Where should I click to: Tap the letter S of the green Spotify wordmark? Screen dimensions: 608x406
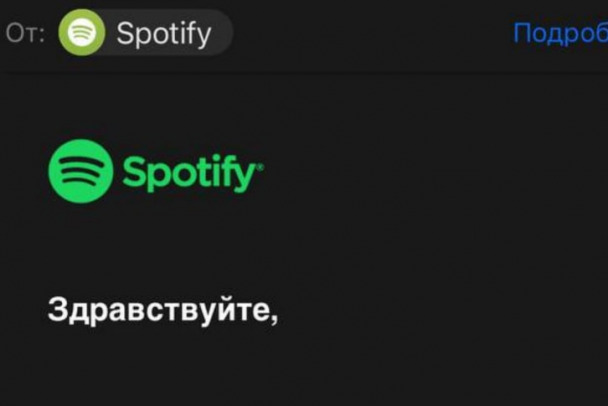133,171
